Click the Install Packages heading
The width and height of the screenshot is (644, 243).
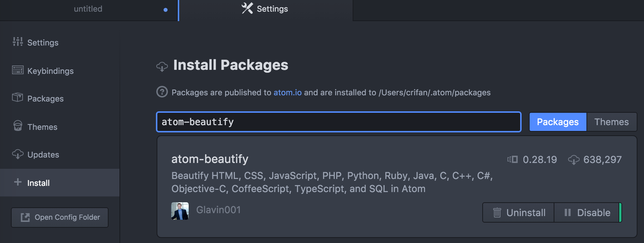[231, 65]
